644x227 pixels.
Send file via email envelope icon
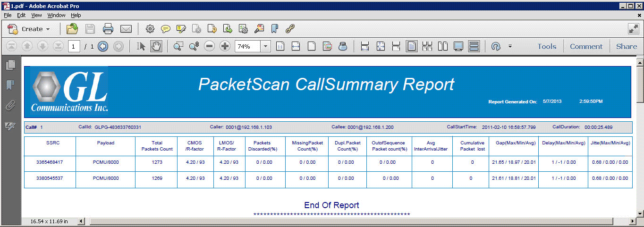[126, 29]
